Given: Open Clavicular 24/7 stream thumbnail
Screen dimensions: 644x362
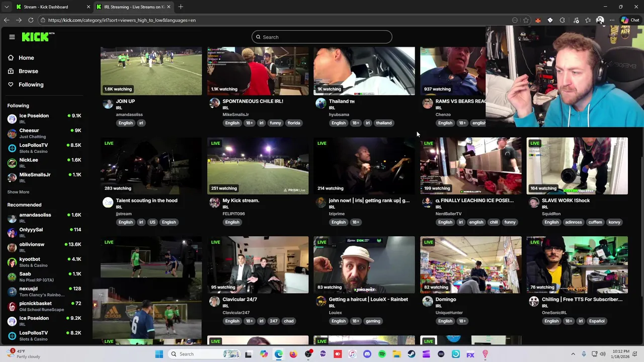Looking at the screenshot, I should coord(258,265).
